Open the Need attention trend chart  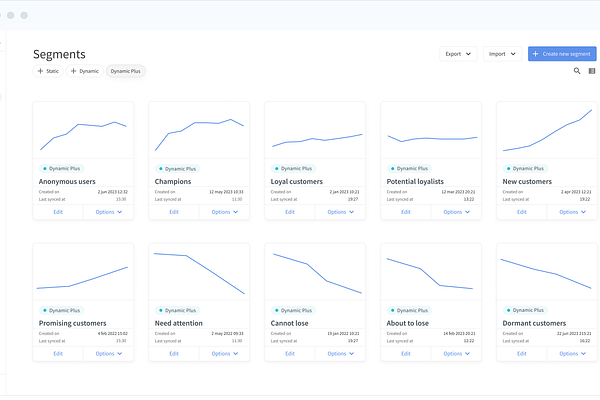199,272
